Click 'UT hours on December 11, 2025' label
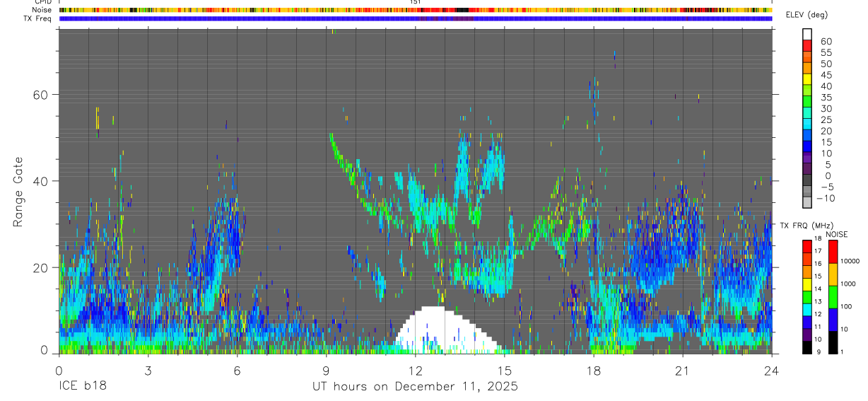 pyautogui.click(x=415, y=387)
